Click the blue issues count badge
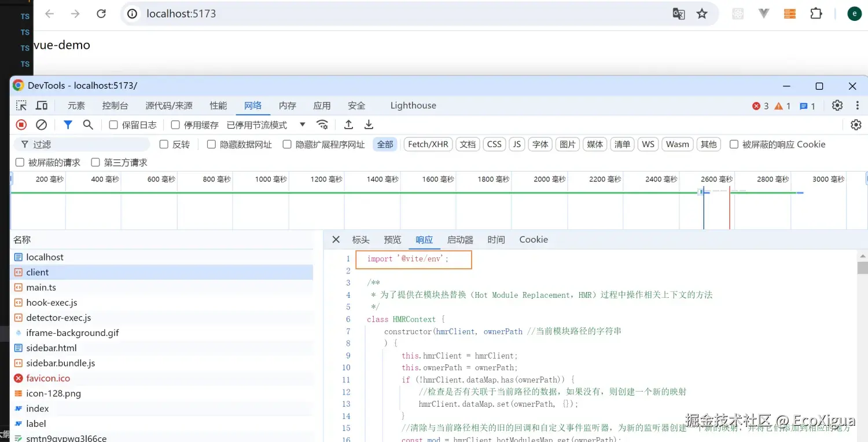This screenshot has height=442, width=868. tap(807, 106)
